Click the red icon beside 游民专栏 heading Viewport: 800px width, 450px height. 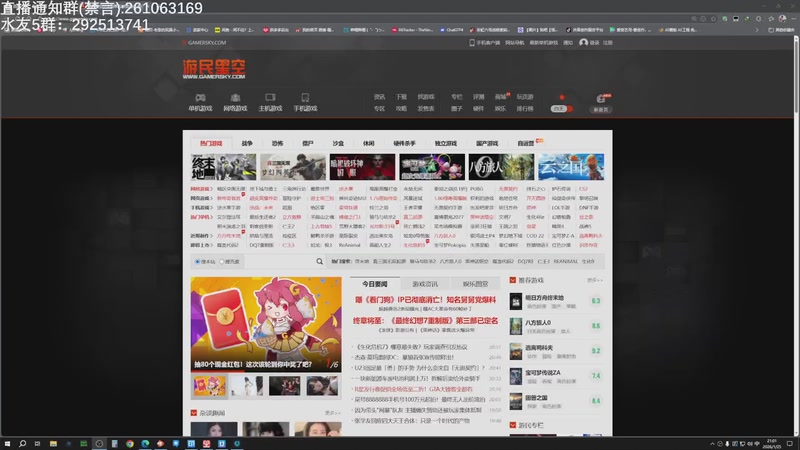tap(513, 425)
